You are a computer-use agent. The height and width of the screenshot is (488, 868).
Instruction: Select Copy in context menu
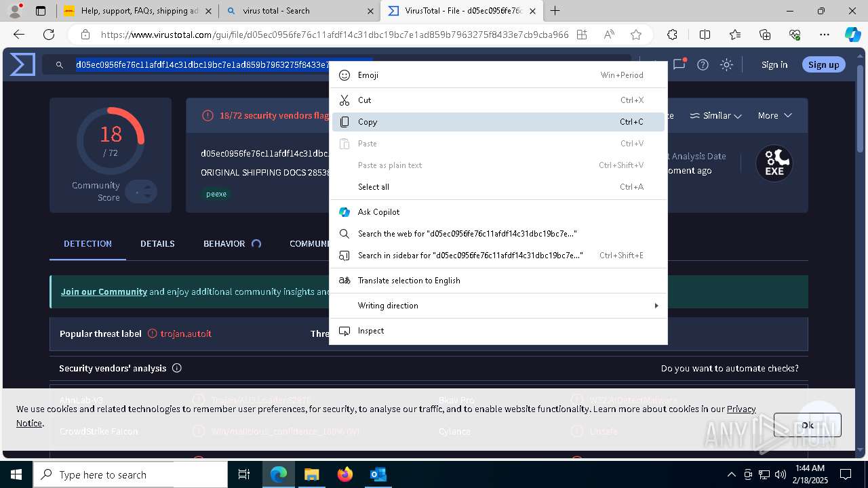[498, 122]
